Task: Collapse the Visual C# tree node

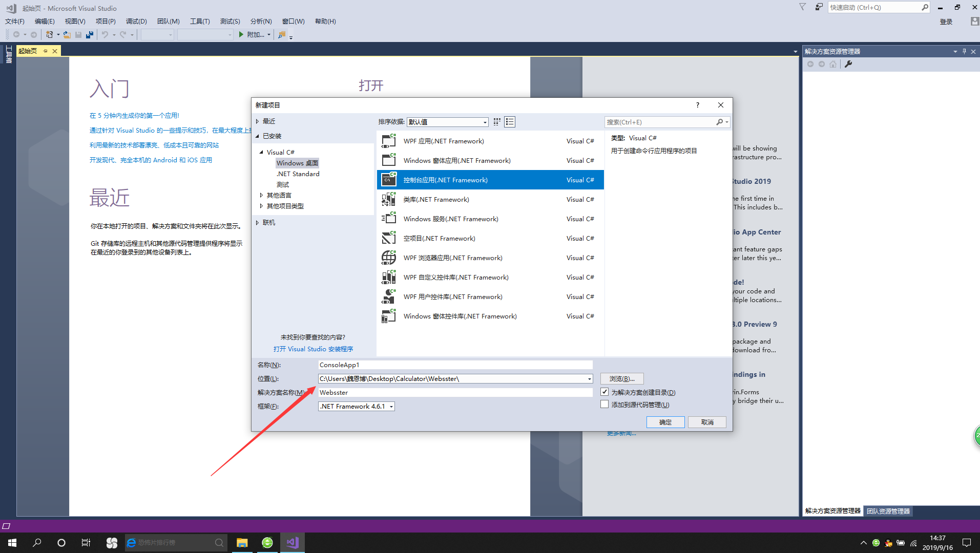Action: point(261,152)
